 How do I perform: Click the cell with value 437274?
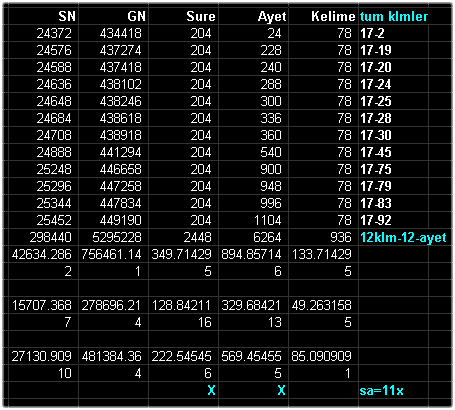click(113, 50)
